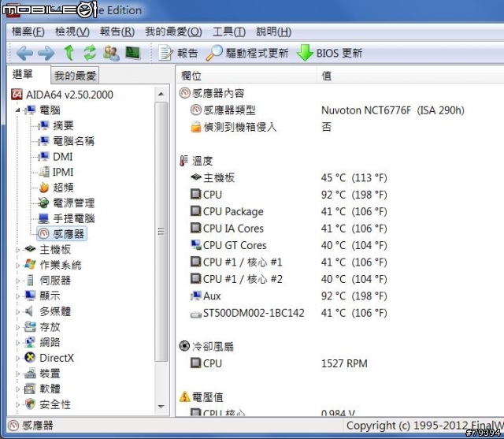Image resolution: width=504 pixels, height=439 pixels.
Task: Open the 工具(T) menu
Action: (x=229, y=32)
